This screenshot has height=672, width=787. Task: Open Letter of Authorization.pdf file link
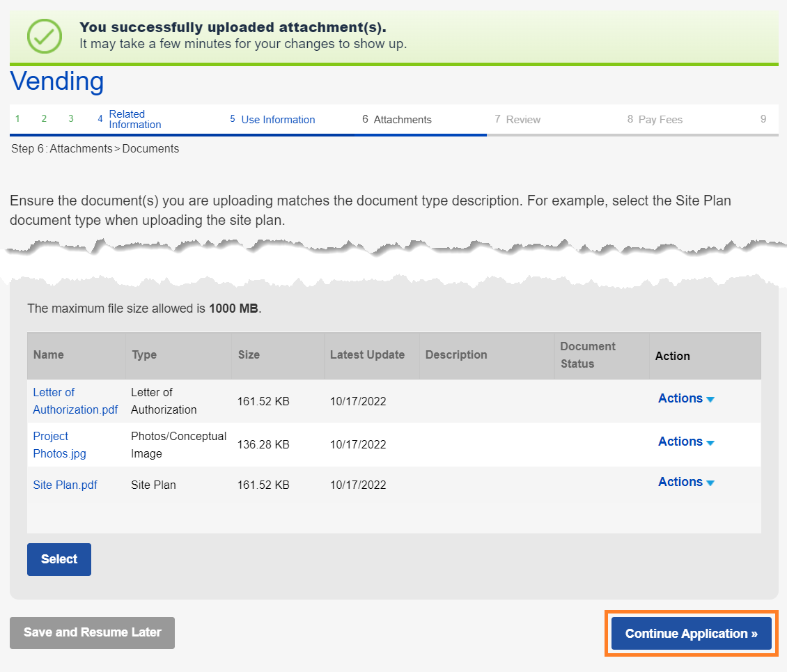(x=75, y=401)
